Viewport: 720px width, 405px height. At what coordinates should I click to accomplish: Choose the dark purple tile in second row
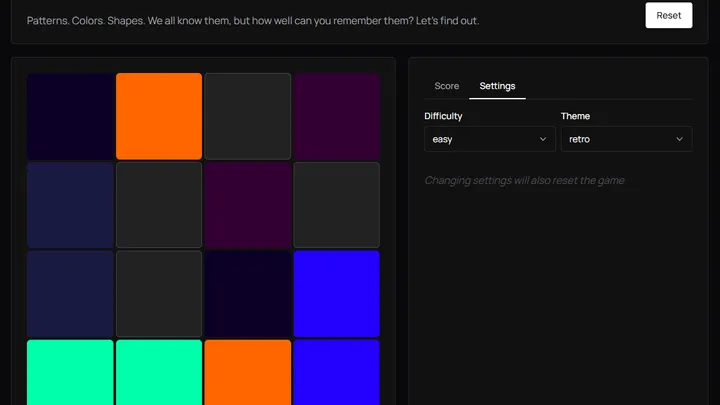point(247,205)
